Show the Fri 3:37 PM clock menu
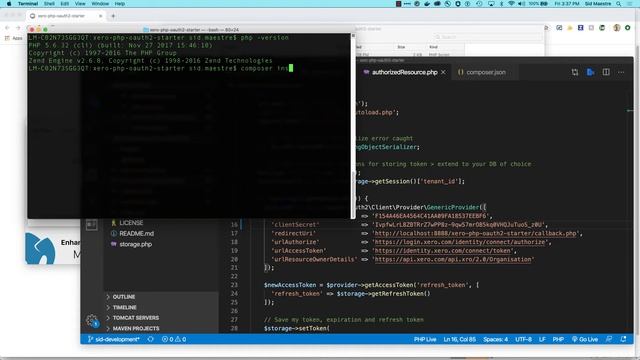 [567, 4]
